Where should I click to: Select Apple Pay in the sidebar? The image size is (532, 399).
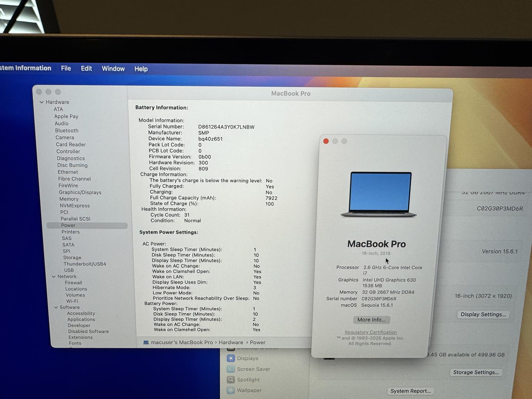[66, 116]
